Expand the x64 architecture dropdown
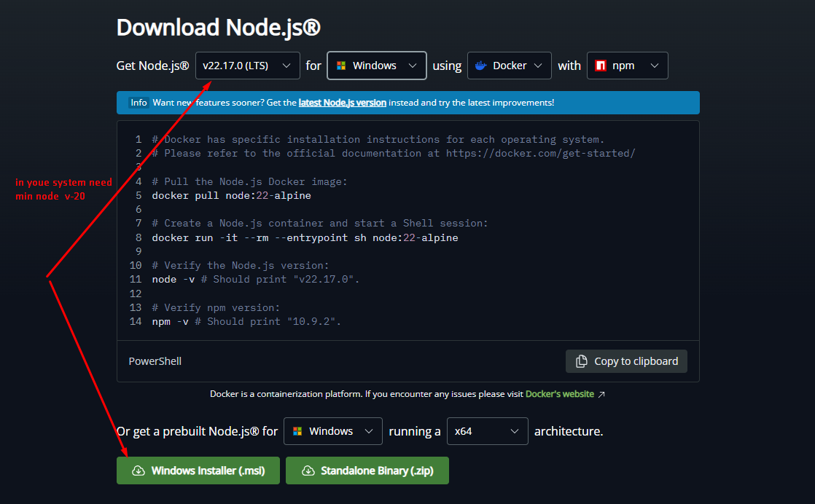815x504 pixels. [x=488, y=431]
